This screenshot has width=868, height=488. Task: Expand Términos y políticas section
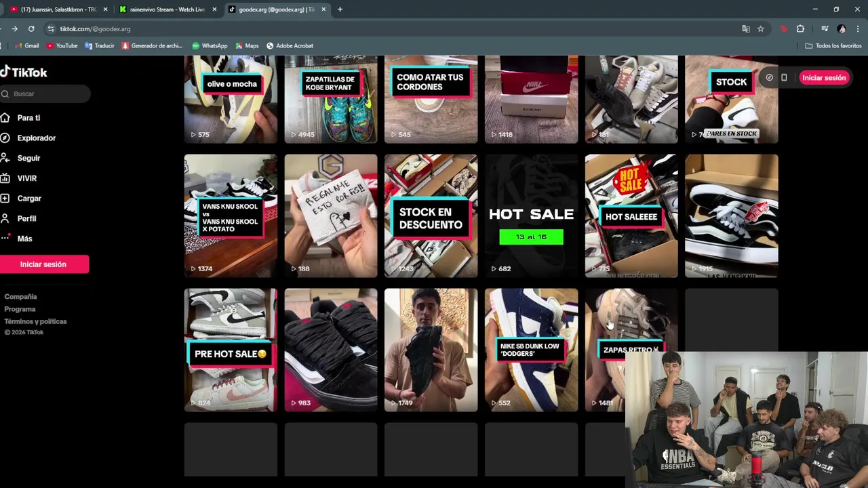(x=35, y=321)
